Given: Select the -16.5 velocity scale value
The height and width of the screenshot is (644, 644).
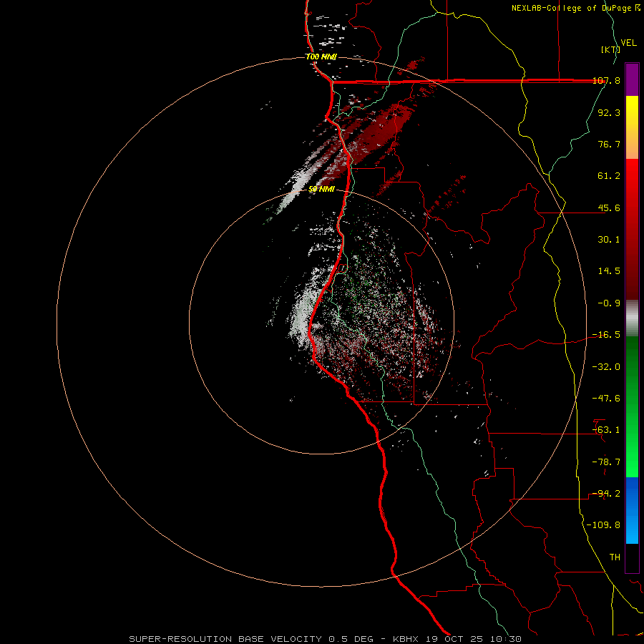Looking at the screenshot, I should tap(606, 335).
